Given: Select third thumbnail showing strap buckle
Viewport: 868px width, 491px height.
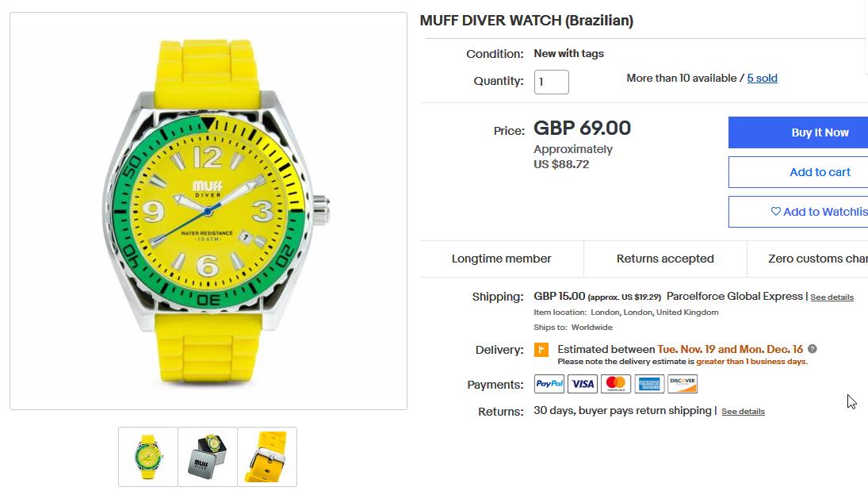Looking at the screenshot, I should pyautogui.click(x=267, y=457).
